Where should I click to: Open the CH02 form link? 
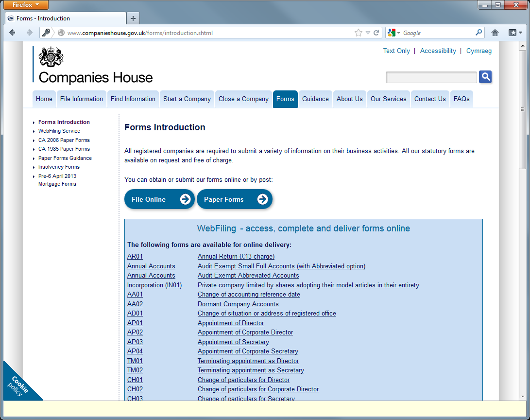coord(135,389)
